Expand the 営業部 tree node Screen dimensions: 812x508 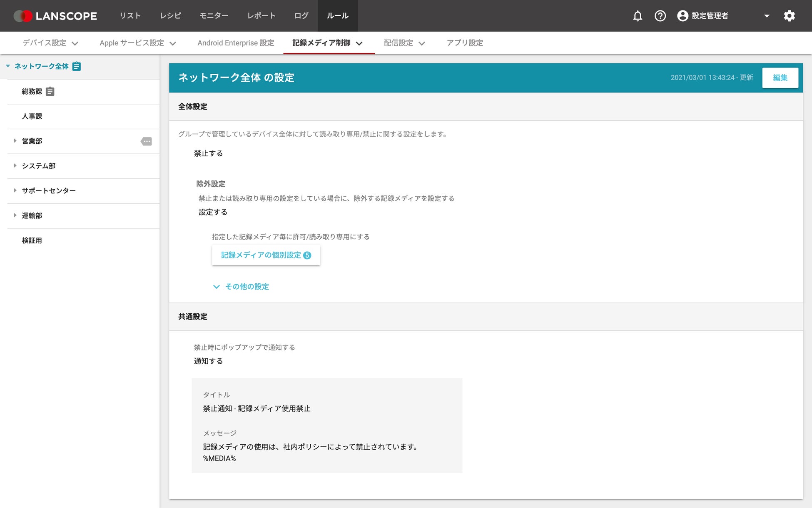(15, 141)
